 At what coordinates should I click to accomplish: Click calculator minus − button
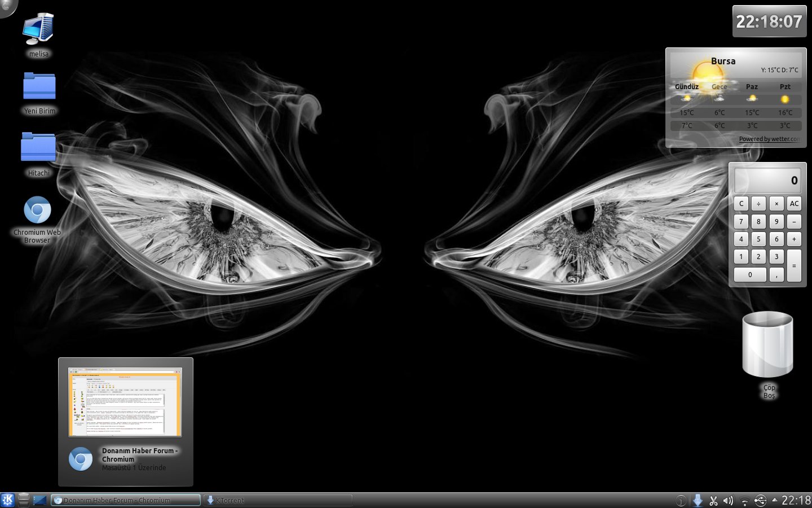click(x=794, y=222)
